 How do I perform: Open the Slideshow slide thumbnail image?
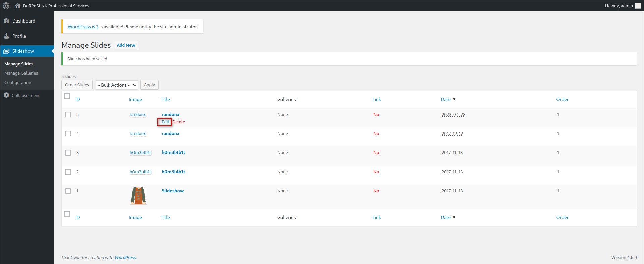pos(138,196)
